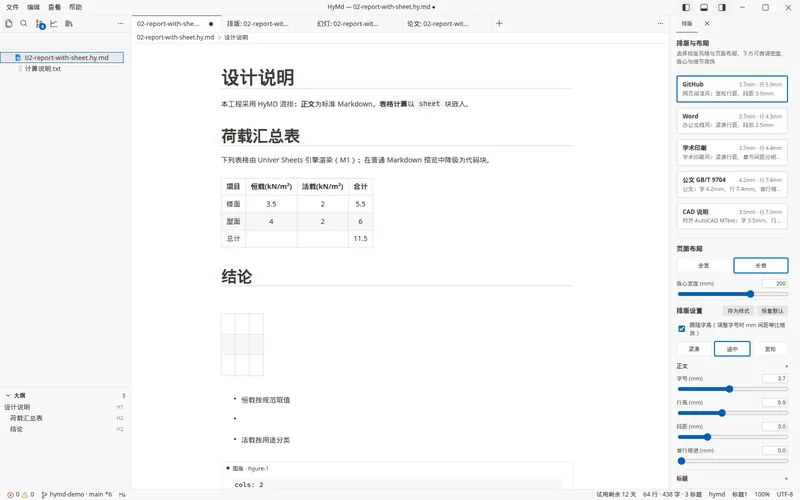Click the unsaved dot on first editor tab
Screen dimensions: 800x500
click(211, 24)
